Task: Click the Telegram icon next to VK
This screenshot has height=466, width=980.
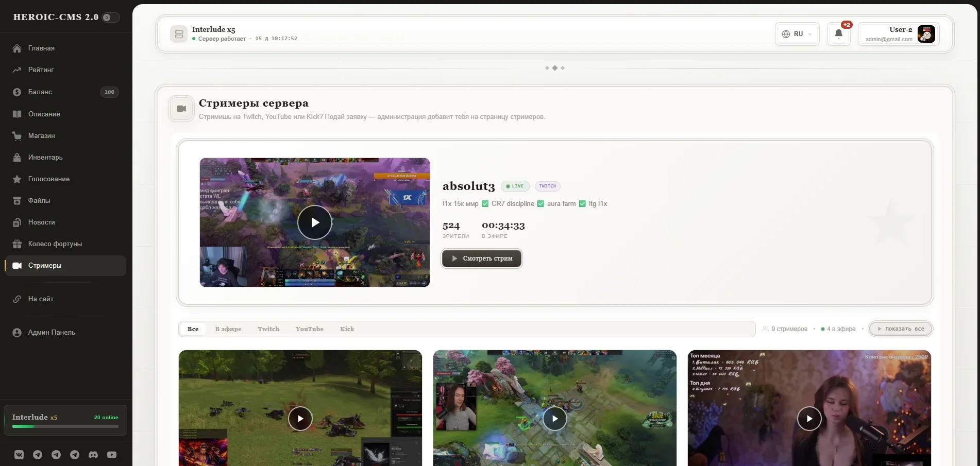Action: click(x=38, y=455)
